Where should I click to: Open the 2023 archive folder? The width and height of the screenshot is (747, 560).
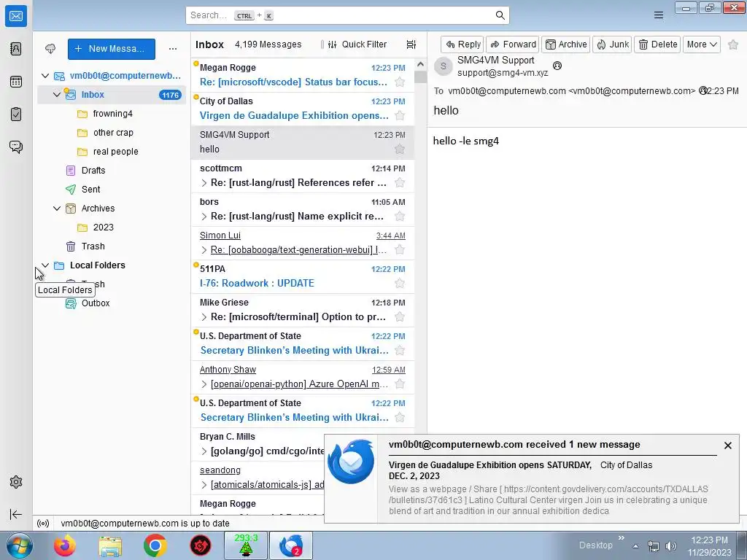pos(103,227)
